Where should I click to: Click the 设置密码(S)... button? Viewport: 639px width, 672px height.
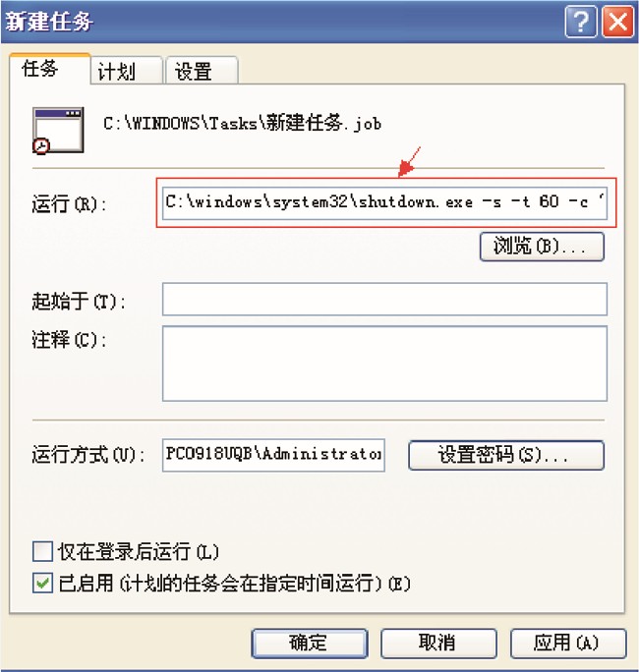click(x=506, y=455)
